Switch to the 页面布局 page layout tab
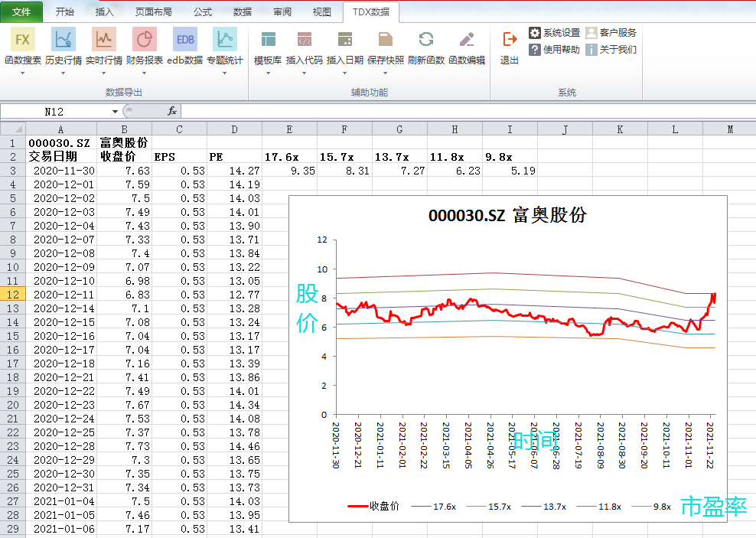This screenshot has width=756, height=538. click(153, 12)
